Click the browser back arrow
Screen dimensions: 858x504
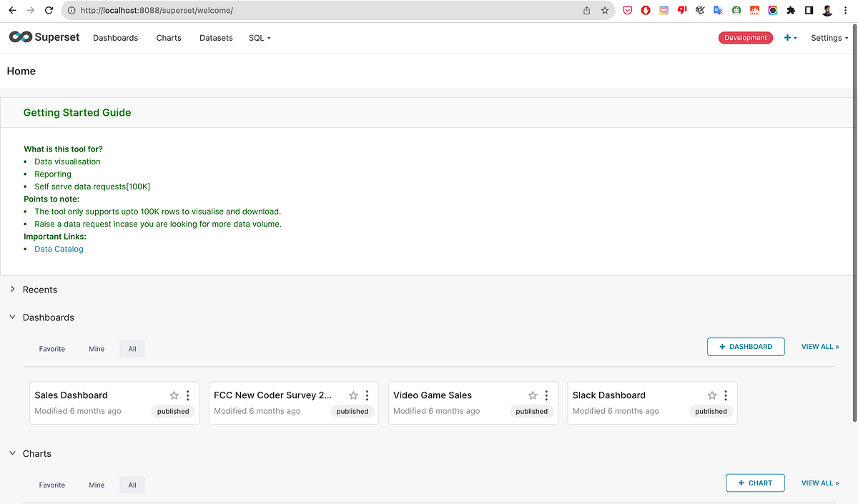tap(11, 10)
